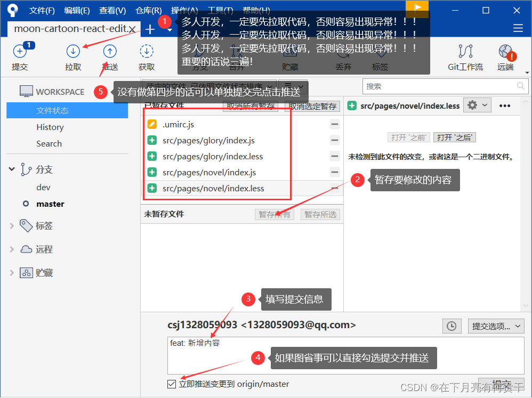Image resolution: width=532 pixels, height=398 pixels.
Task: Expand the 标签 tags section
Action: 12,226
